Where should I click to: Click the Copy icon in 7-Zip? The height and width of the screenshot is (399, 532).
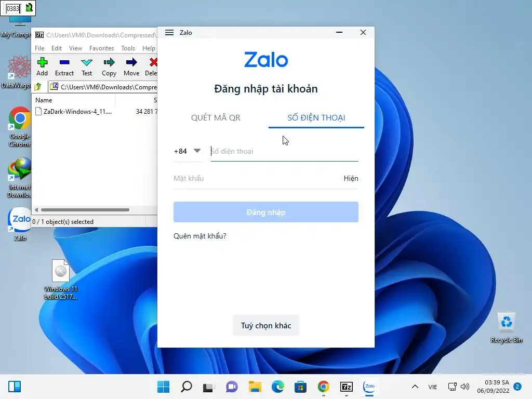[109, 67]
